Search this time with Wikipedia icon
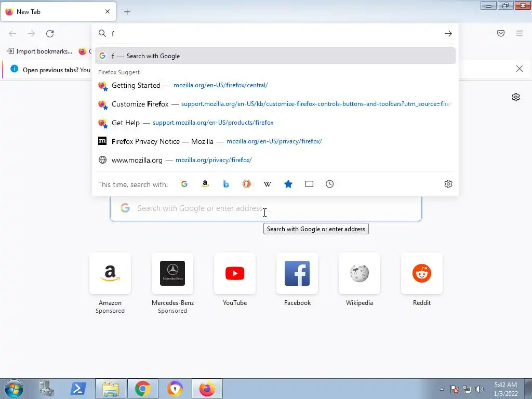532x399 pixels. click(x=268, y=184)
